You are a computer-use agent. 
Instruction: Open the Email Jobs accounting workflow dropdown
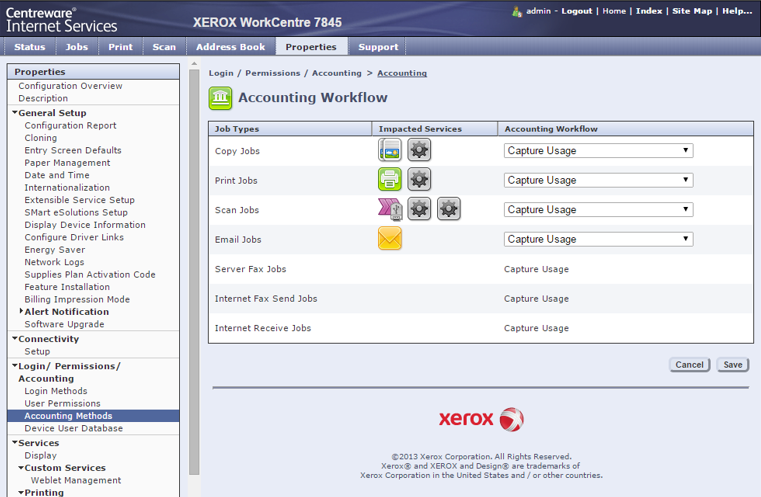598,239
